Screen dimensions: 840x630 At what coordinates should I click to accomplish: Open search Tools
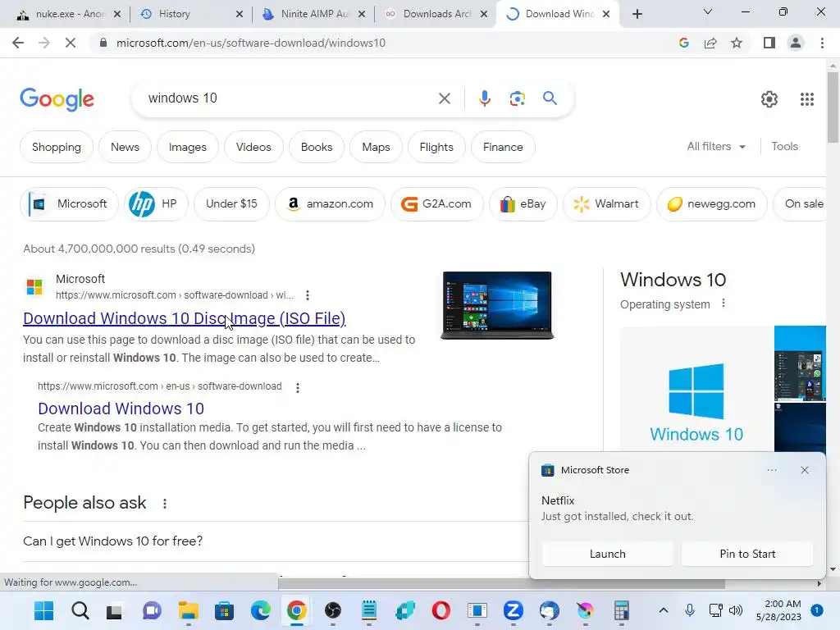point(784,146)
